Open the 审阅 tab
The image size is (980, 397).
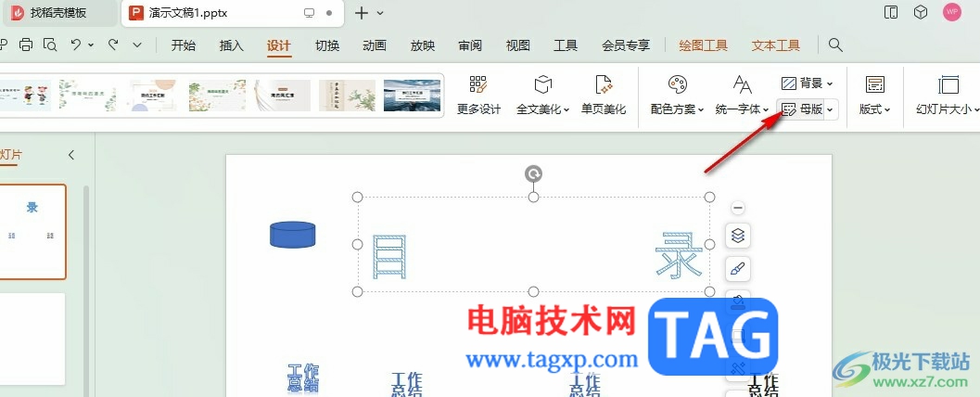[x=470, y=45]
